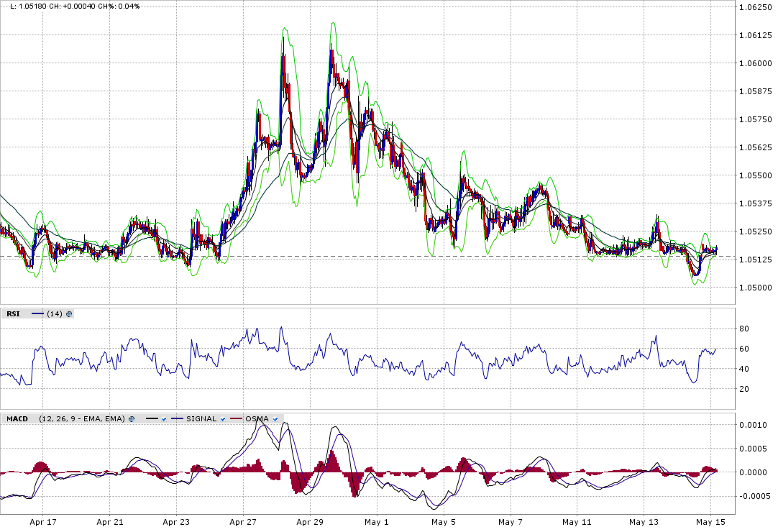Click the OSMA legend label
The image size is (778, 532).
point(257,419)
